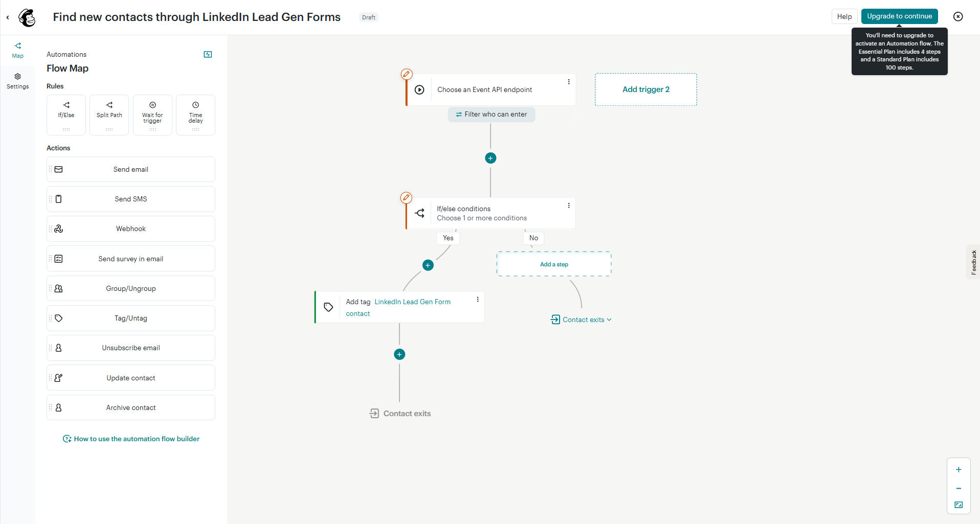The image size is (980, 524).
Task: Choose the Tag/Untag action
Action: [x=131, y=318]
